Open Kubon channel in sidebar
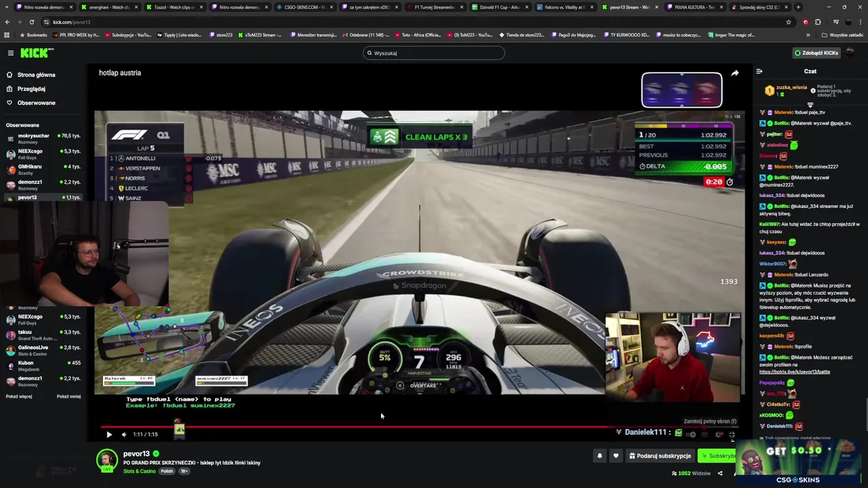This screenshot has width=868, height=488. [43, 365]
